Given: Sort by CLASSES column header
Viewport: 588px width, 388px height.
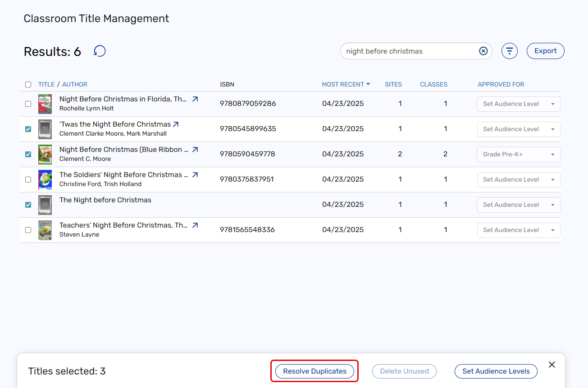Looking at the screenshot, I should [x=433, y=84].
